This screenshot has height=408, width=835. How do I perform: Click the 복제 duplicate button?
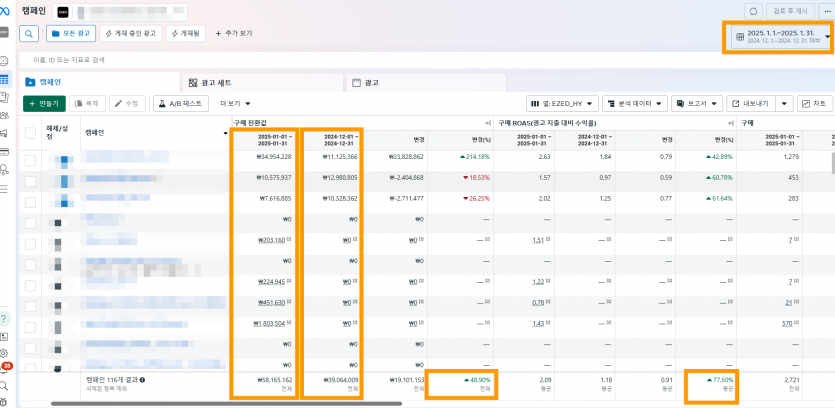point(87,103)
